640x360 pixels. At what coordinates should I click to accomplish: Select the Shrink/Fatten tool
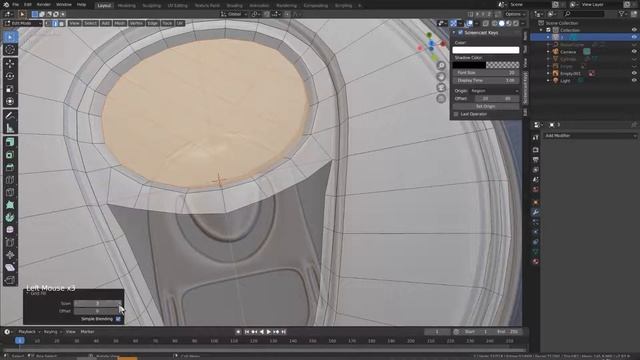click(x=10, y=255)
